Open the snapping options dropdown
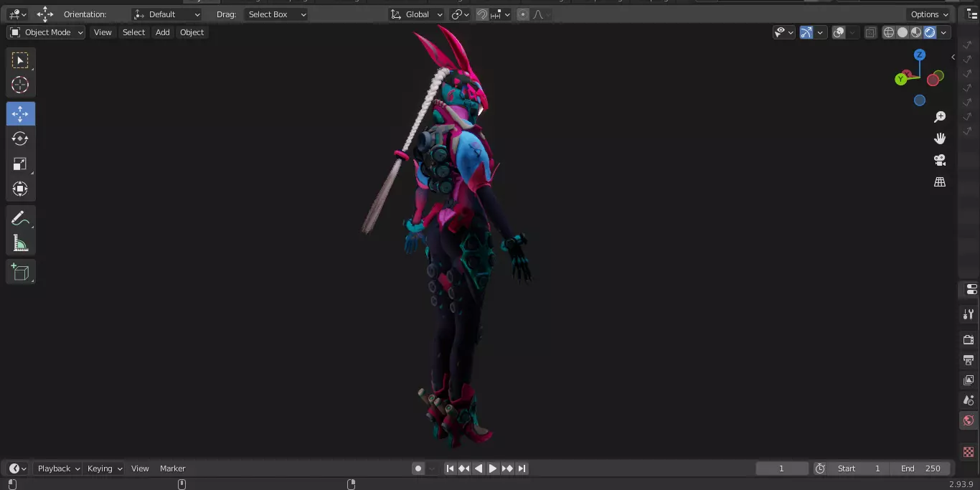 pos(501,14)
